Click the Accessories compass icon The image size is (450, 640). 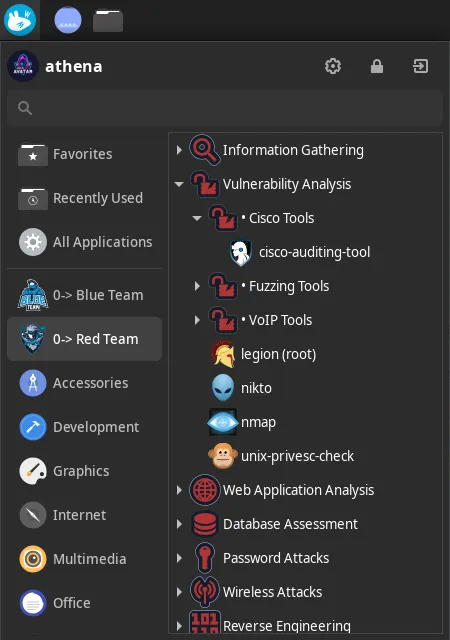pyautogui.click(x=33, y=383)
